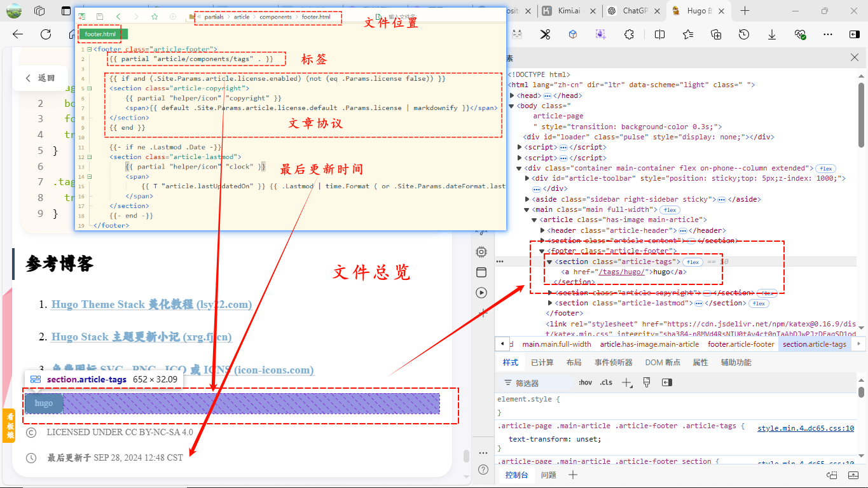
Task: Open the split screen icon
Action: pos(660,34)
